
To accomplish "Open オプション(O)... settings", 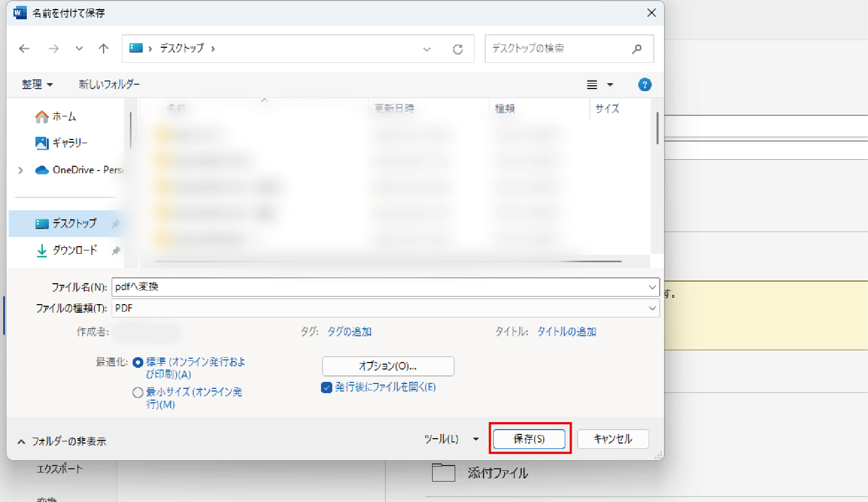I will (x=388, y=366).
